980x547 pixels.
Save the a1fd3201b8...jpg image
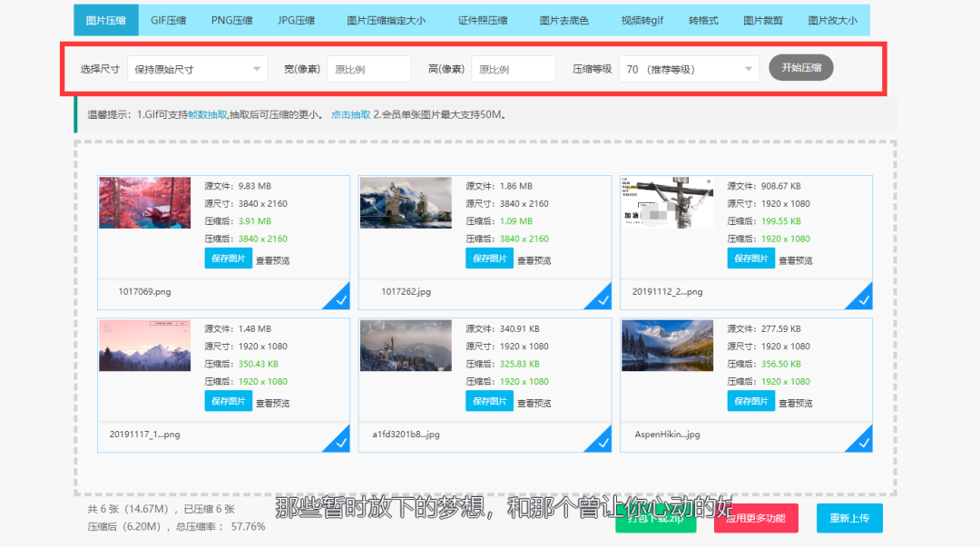[x=489, y=401]
